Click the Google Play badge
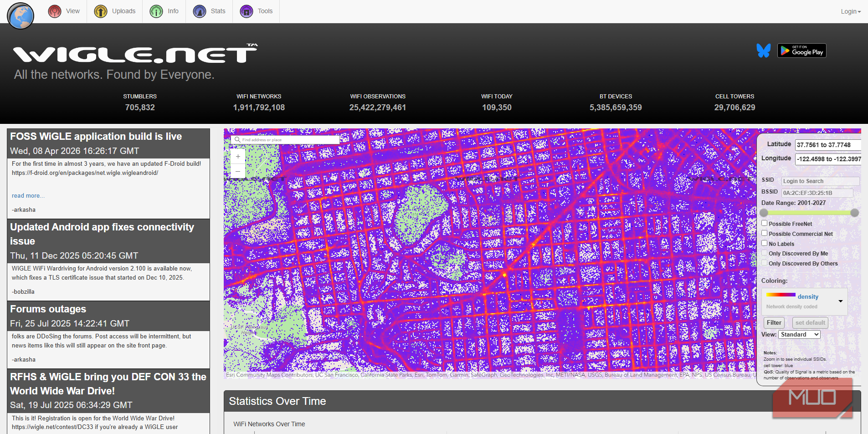868x434 pixels. 802,51
